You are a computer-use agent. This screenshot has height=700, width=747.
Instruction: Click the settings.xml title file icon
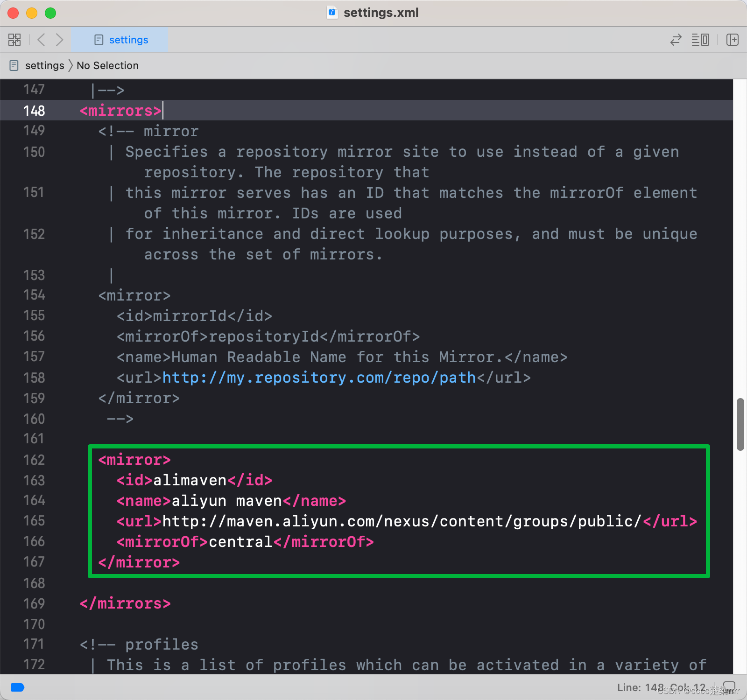point(332,13)
